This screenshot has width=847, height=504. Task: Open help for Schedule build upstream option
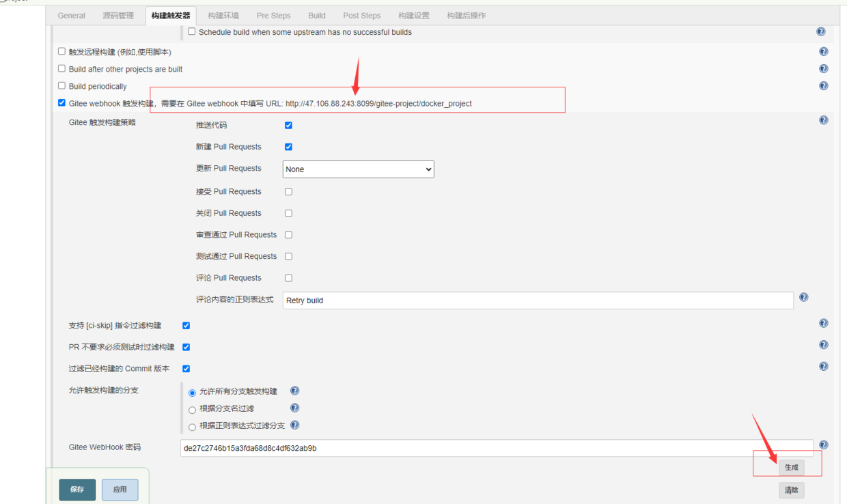[821, 32]
